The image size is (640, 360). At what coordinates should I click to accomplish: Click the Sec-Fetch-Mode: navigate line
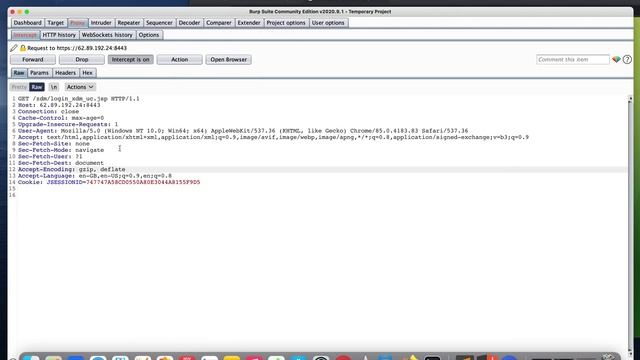pyautogui.click(x=61, y=150)
